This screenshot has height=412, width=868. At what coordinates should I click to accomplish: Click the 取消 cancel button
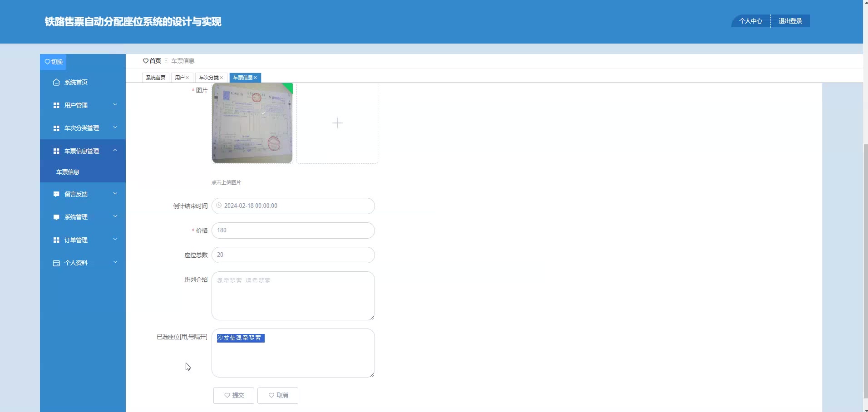[x=278, y=396]
